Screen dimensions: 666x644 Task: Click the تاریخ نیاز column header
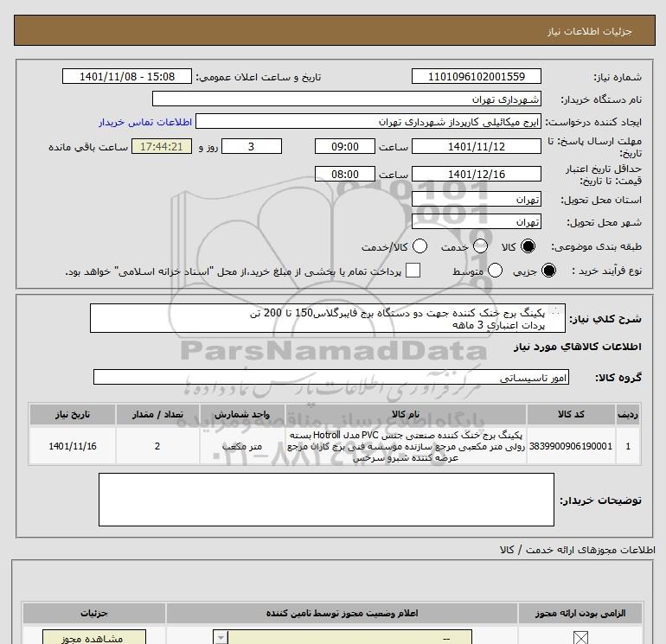pyautogui.click(x=73, y=414)
